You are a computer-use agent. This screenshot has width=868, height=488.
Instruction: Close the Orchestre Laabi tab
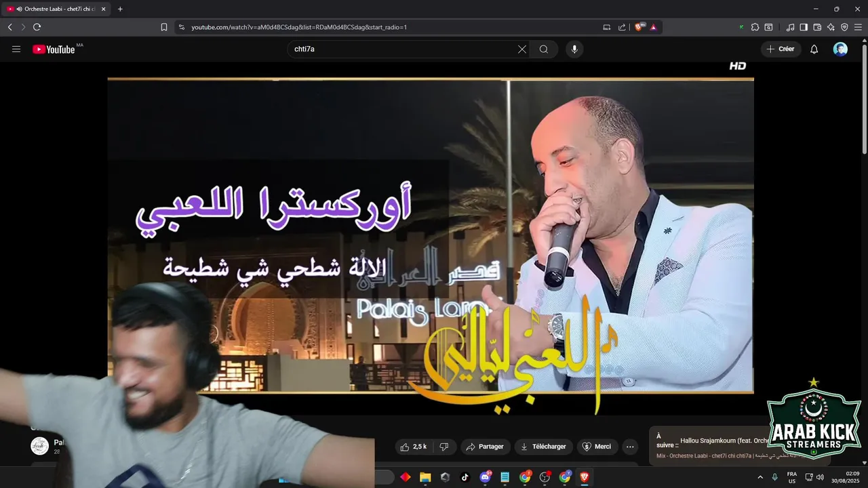[x=103, y=9]
